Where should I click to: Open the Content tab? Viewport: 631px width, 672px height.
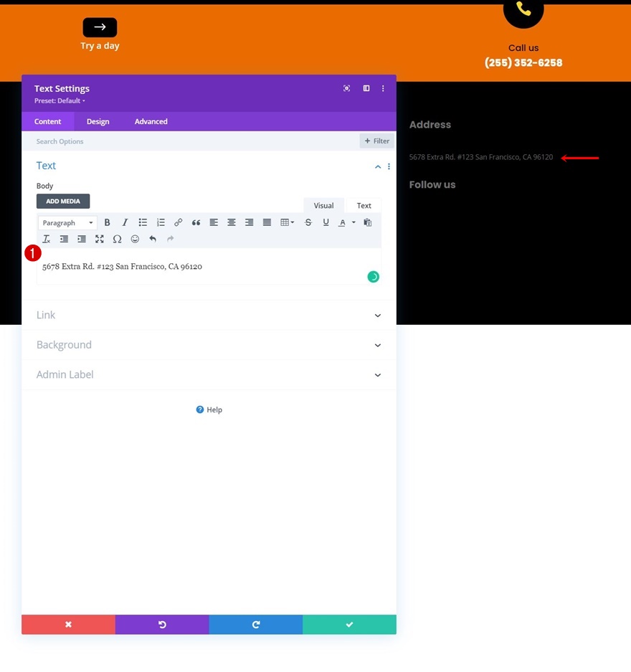coord(47,121)
